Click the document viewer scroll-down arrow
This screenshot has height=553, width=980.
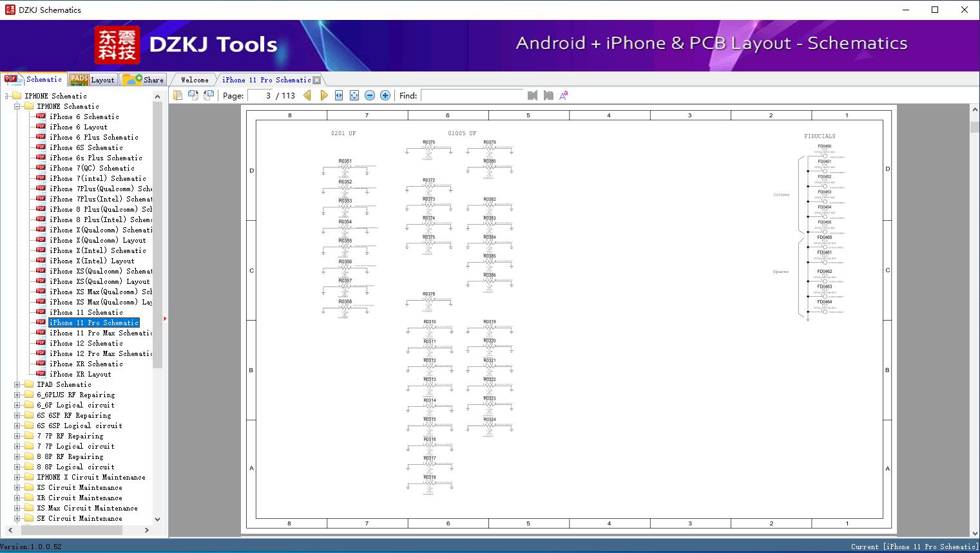point(974,532)
